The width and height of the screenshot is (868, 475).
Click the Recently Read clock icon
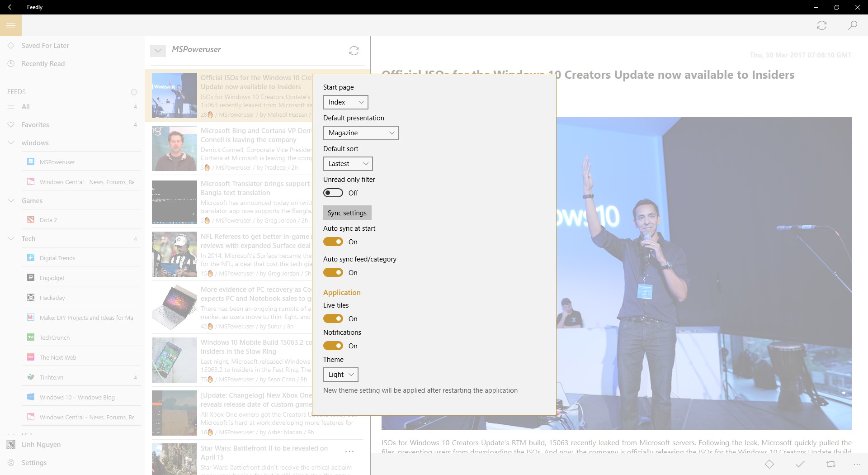(11, 64)
